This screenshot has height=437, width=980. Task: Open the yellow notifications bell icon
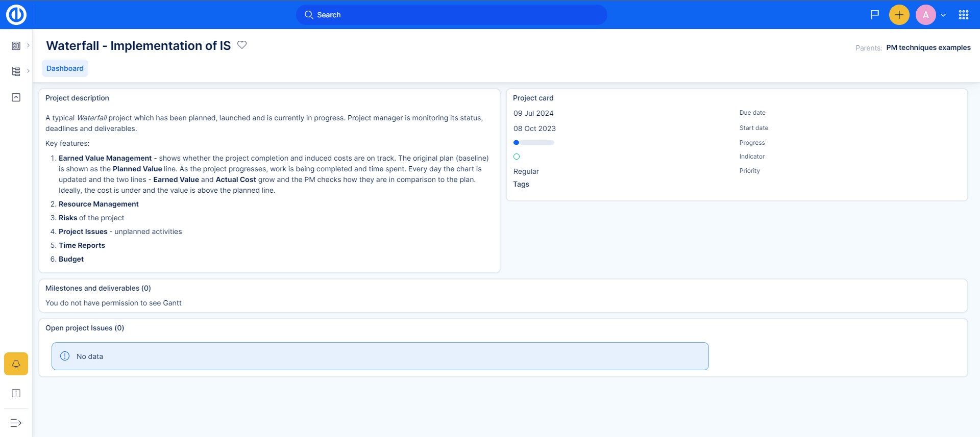[x=16, y=364]
